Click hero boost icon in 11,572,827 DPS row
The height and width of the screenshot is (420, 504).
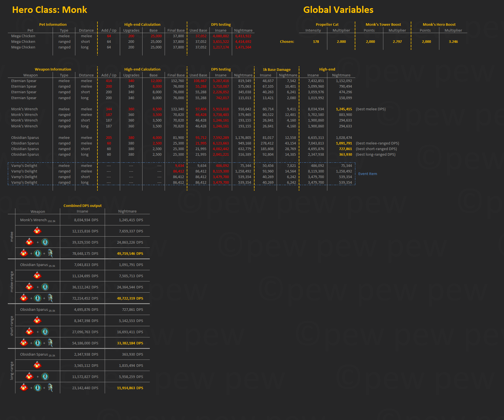click(45, 377)
